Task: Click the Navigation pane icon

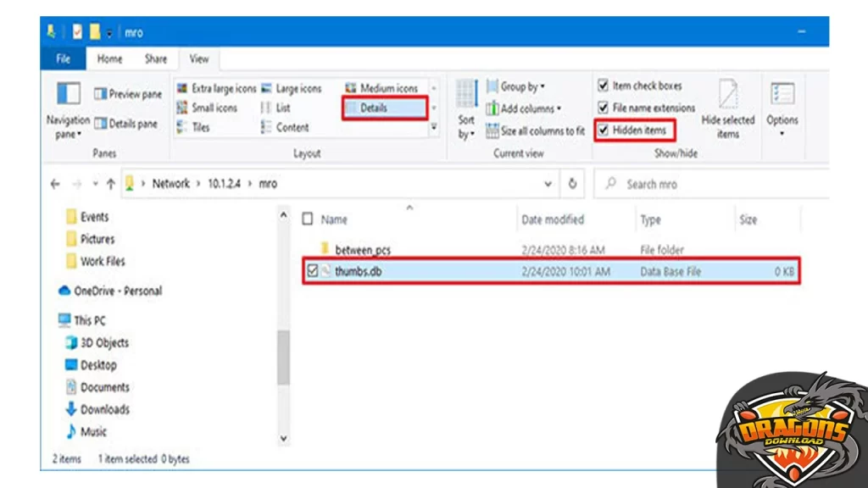Action: [x=68, y=93]
